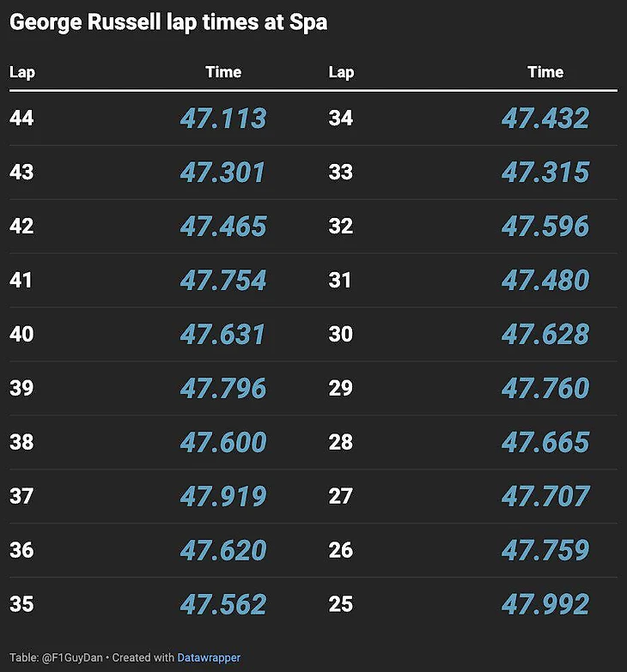This screenshot has height=672, width=627.
Task: Click the 47.628 time for lap 30
Action: pyautogui.click(x=545, y=334)
